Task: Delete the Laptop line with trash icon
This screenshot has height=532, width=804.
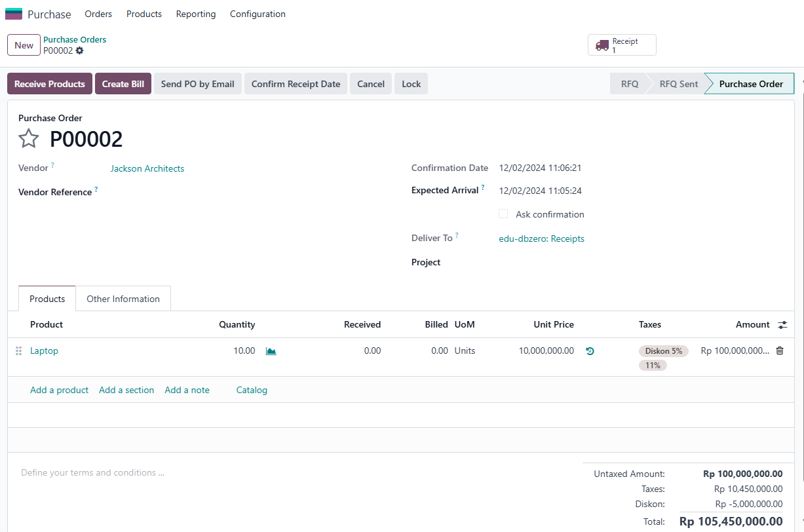Action: pyautogui.click(x=780, y=351)
